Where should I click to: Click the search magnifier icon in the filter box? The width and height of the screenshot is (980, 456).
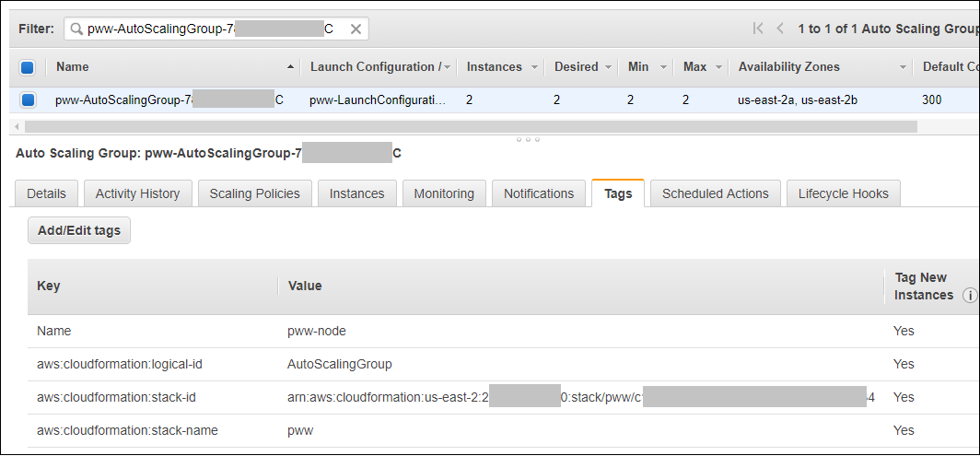(76, 29)
